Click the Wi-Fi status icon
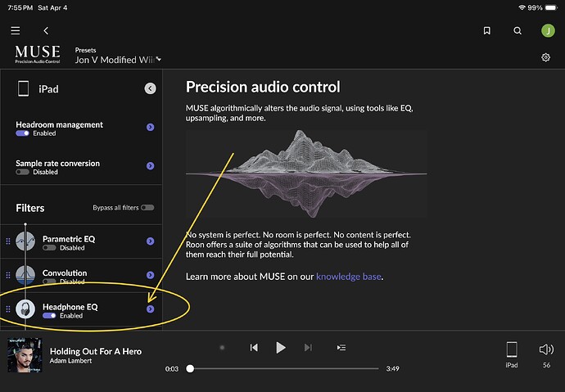 (x=522, y=7)
